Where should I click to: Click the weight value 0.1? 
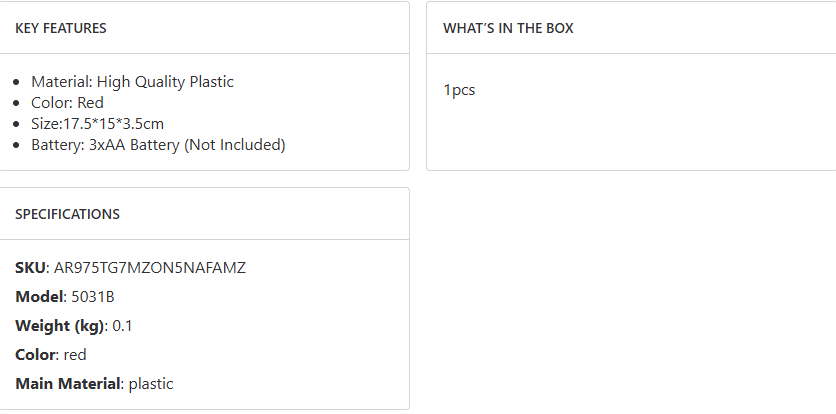coord(122,326)
